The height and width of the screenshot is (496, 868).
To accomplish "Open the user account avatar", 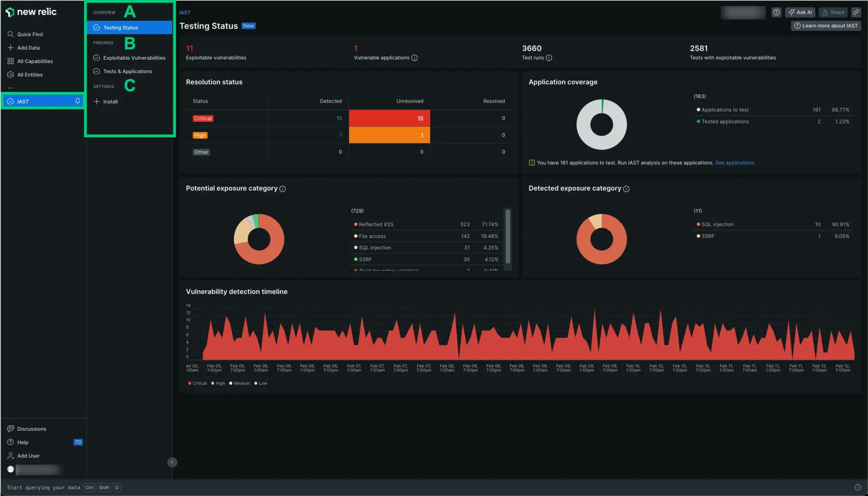I will (10, 470).
